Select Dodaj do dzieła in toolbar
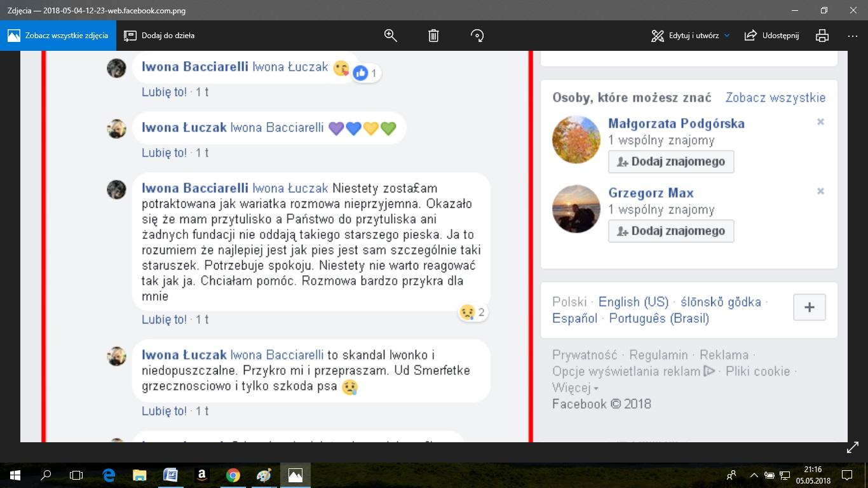The width and height of the screenshot is (868, 488). [159, 36]
